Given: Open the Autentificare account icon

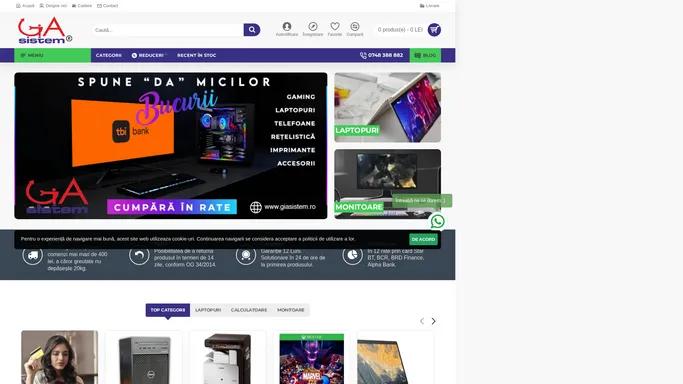Looking at the screenshot, I should (287, 29).
